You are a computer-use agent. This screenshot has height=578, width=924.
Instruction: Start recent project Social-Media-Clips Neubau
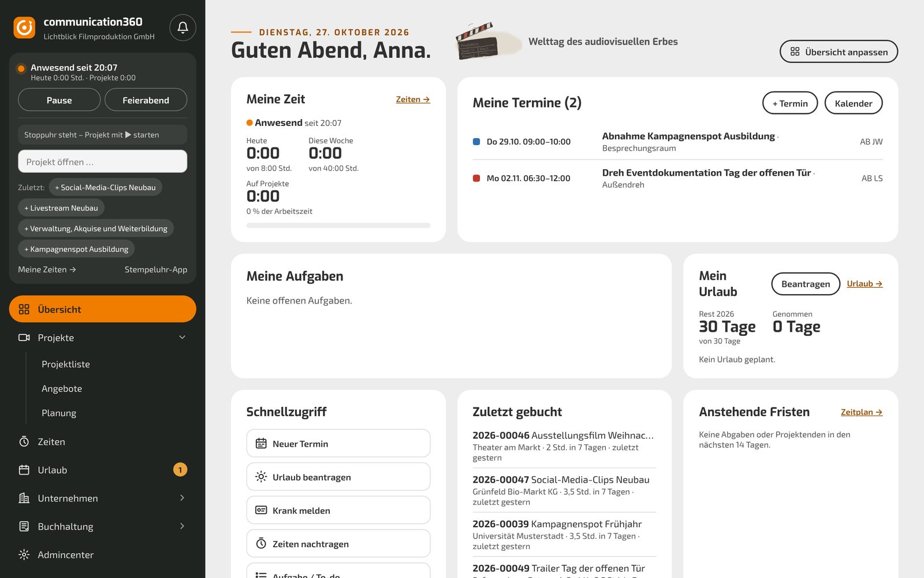click(x=105, y=187)
